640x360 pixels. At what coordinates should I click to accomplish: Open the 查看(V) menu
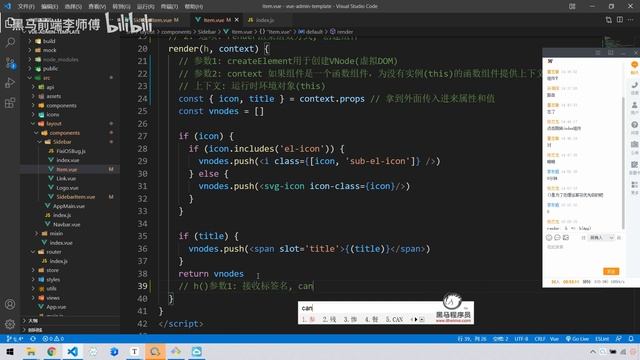[x=97, y=7]
